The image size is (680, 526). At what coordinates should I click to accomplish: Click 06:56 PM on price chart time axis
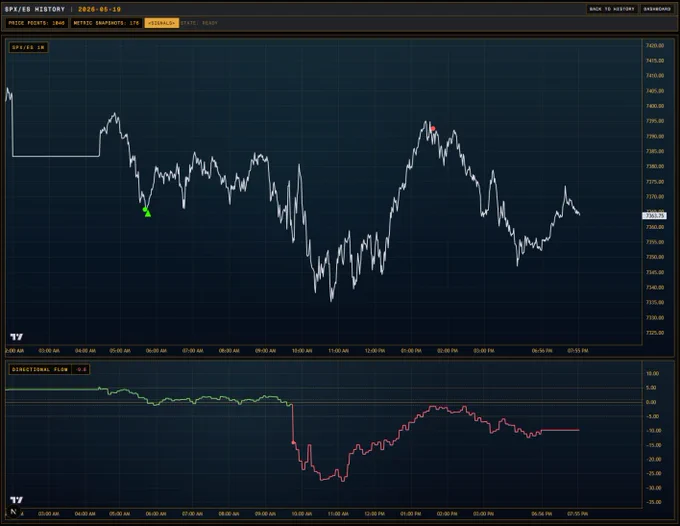click(x=542, y=350)
